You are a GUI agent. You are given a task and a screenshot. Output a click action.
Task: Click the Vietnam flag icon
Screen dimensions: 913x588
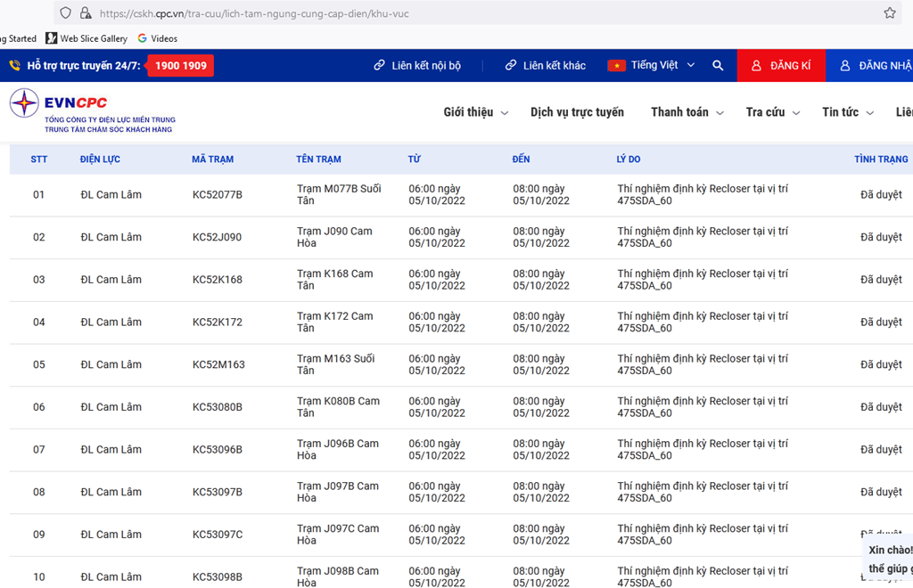pyautogui.click(x=616, y=66)
